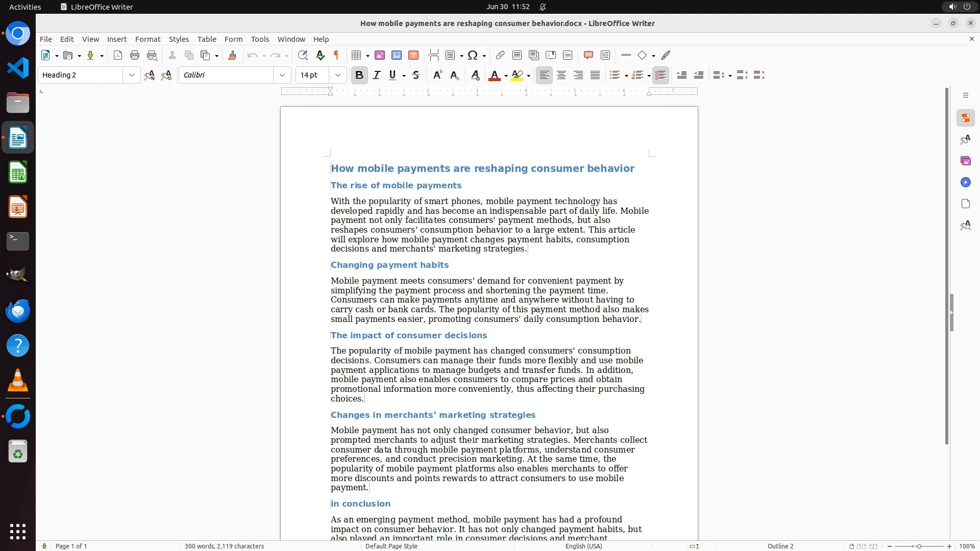
Task: Click the zoom slider in status bar
Action: click(x=919, y=546)
